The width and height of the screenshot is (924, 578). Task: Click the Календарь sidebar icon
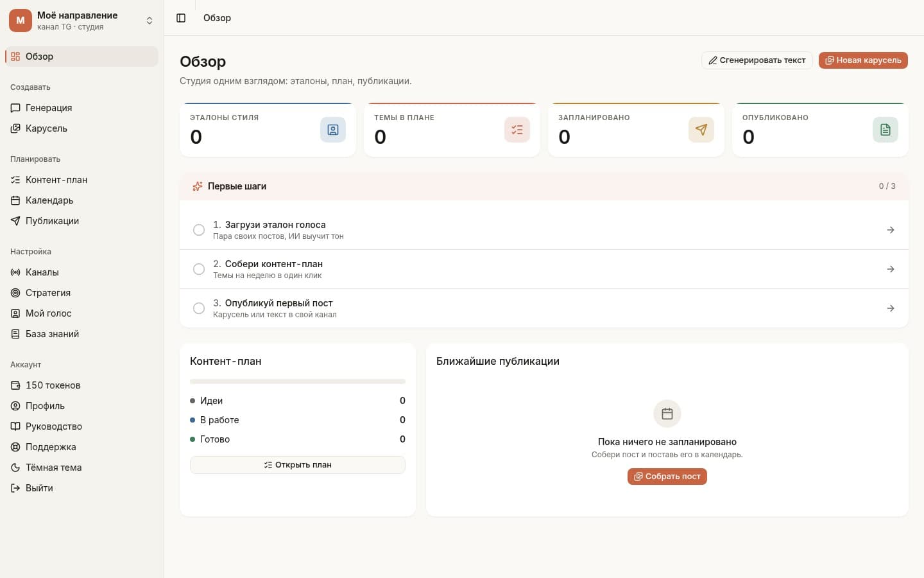(x=15, y=200)
